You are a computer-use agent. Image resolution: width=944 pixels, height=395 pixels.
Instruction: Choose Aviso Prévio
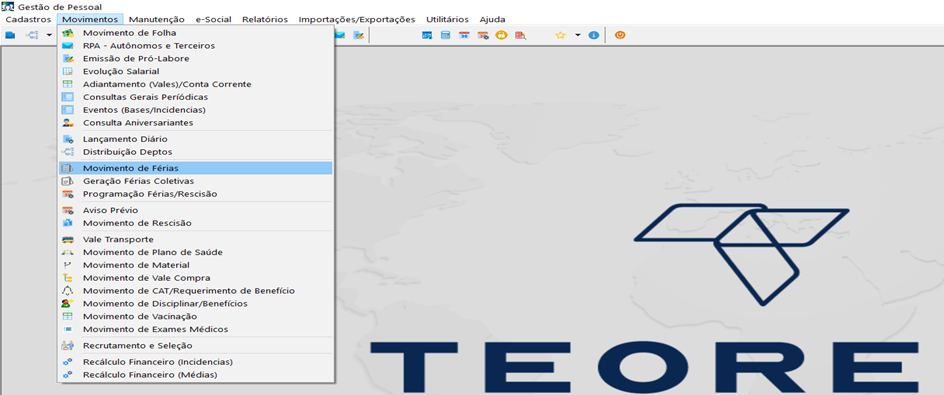coord(195,210)
